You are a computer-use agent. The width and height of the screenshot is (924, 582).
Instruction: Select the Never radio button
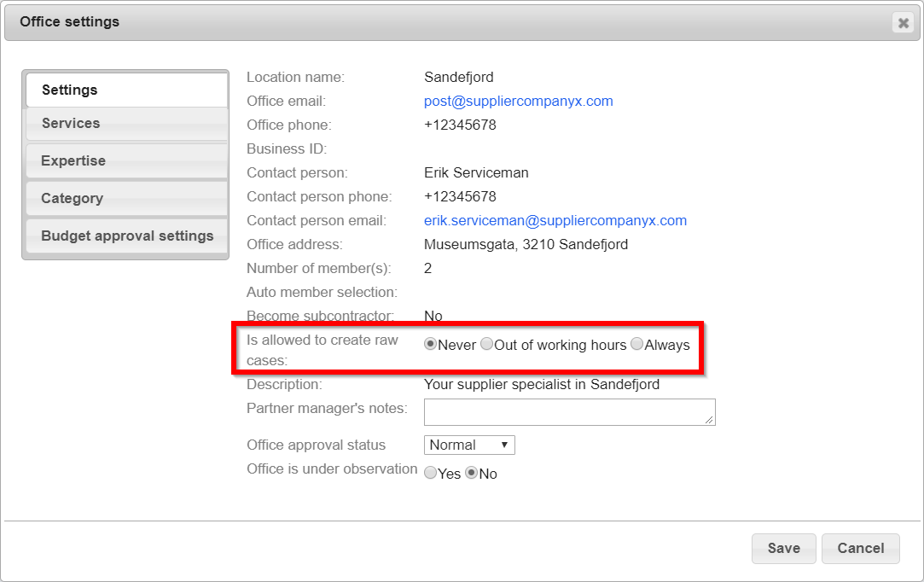(x=431, y=345)
